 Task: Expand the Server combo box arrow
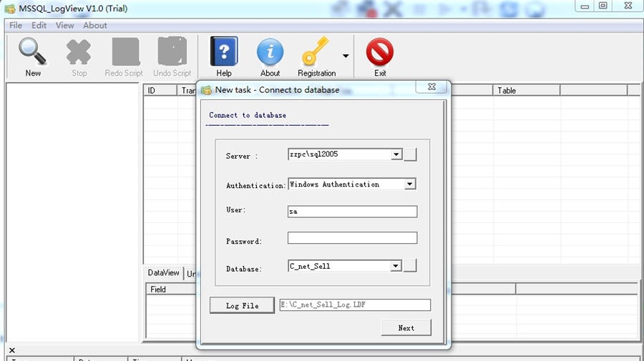click(x=396, y=154)
